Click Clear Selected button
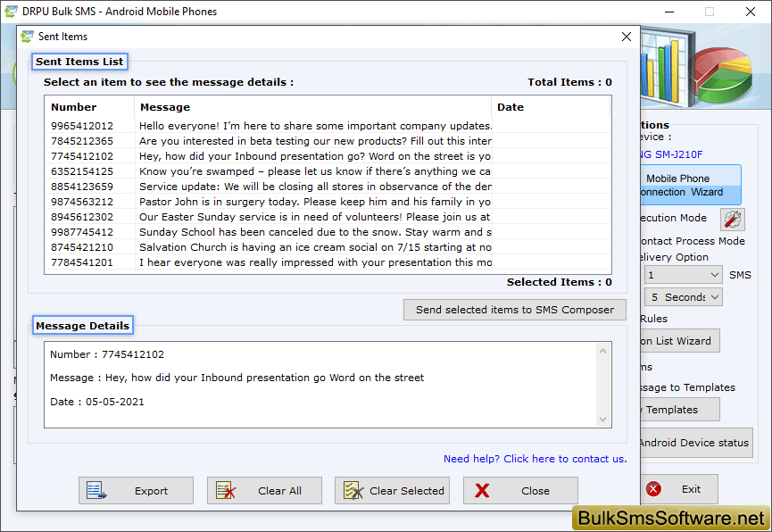The width and height of the screenshot is (772, 532). [393, 491]
